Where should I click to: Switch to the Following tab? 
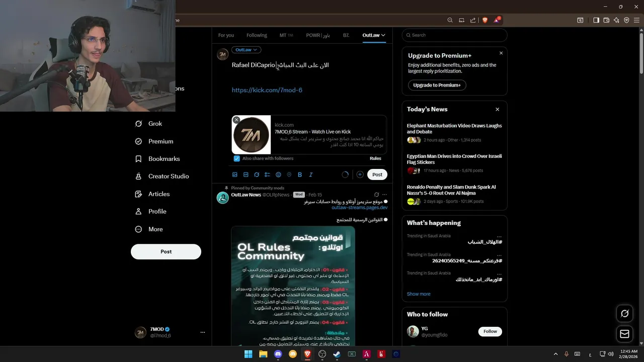(257, 35)
